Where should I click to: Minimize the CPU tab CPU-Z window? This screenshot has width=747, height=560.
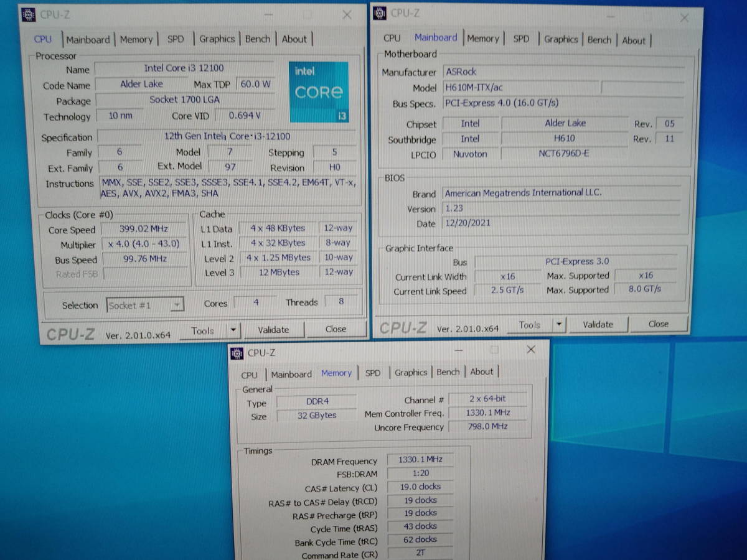tap(268, 14)
